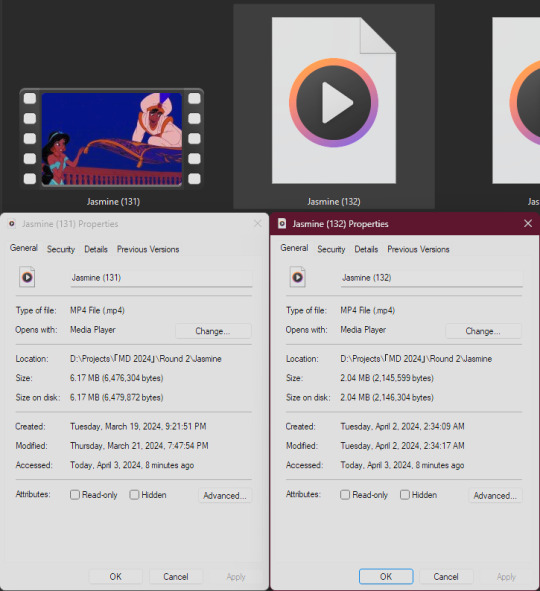Viewport: 540px width, 591px height.
Task: Click modified date March 21, 2024, 7:47:54 PM
Action: [139, 446]
